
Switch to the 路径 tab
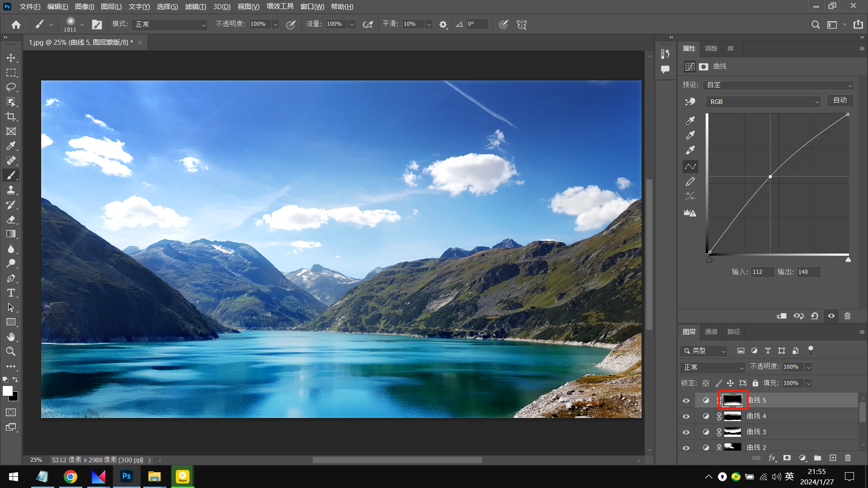pyautogui.click(x=734, y=332)
